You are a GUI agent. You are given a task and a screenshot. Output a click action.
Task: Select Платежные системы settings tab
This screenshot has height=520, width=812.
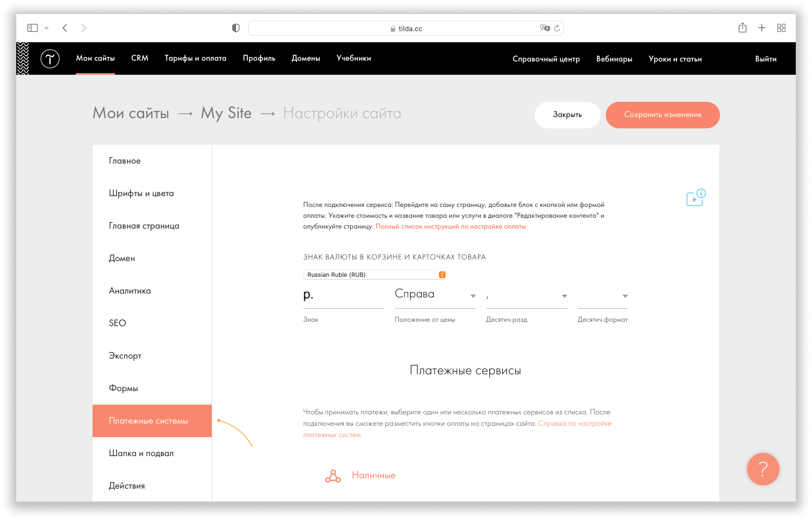click(152, 421)
